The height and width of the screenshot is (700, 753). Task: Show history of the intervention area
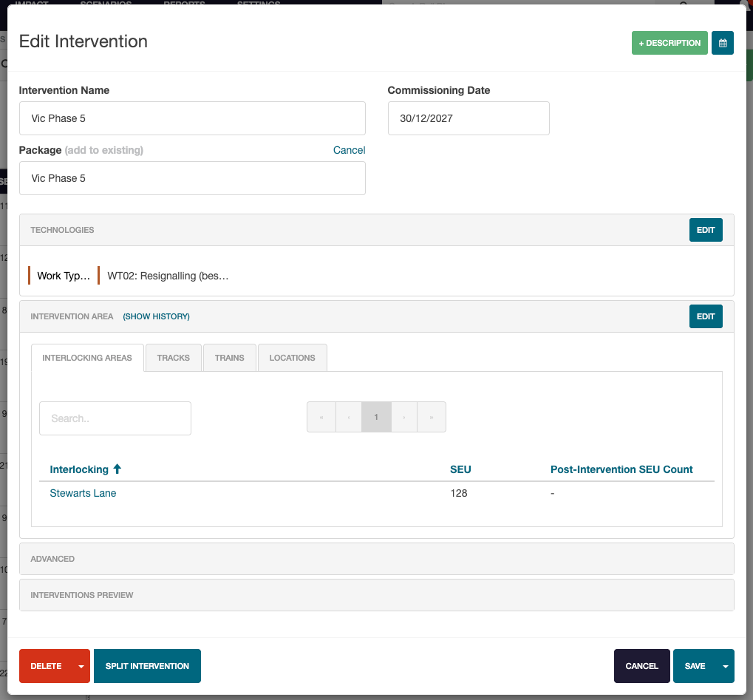tap(156, 316)
